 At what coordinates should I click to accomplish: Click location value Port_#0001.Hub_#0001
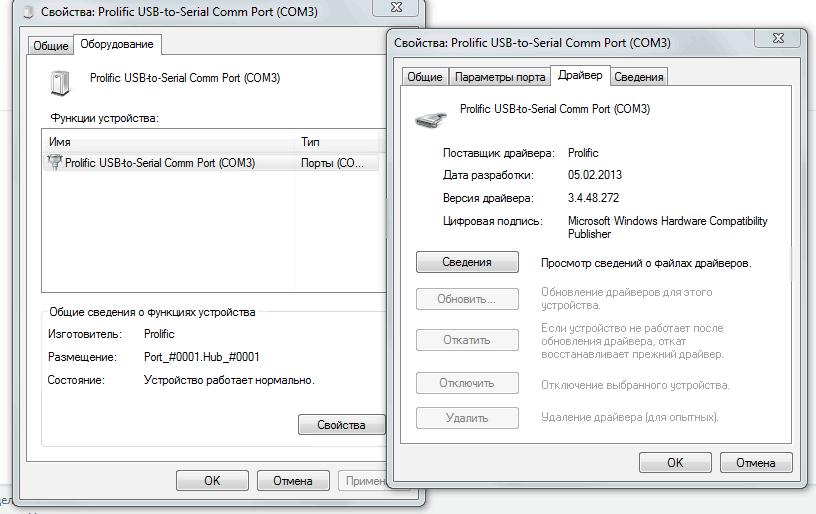tap(201, 357)
